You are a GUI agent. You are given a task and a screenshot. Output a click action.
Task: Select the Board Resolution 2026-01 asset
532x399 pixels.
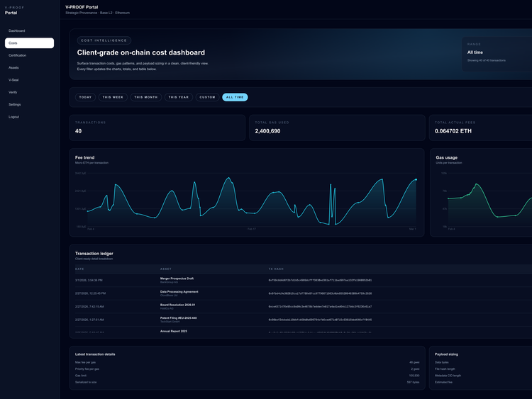click(x=177, y=305)
